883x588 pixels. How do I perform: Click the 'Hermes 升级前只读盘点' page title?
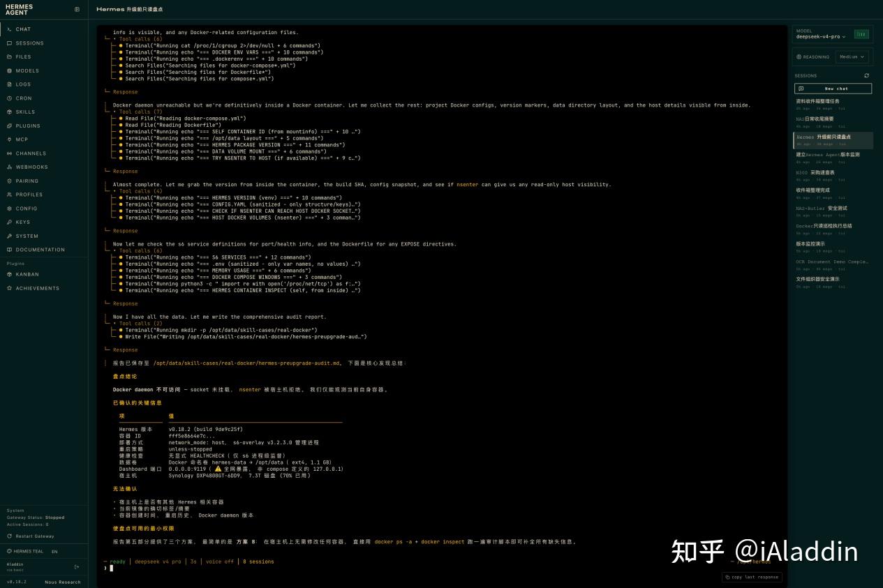point(130,9)
